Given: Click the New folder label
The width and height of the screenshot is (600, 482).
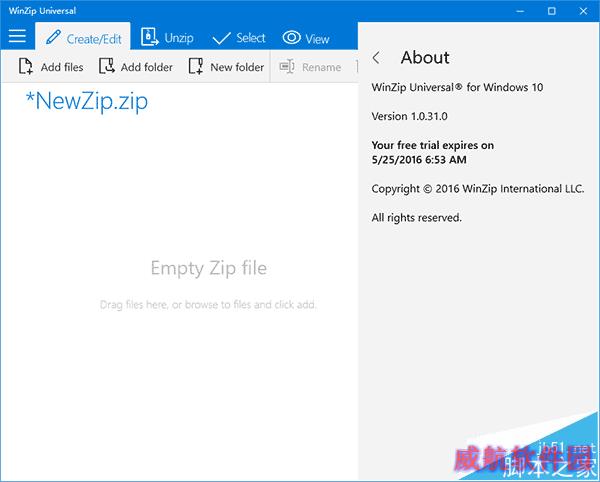Looking at the screenshot, I should pos(237,67).
